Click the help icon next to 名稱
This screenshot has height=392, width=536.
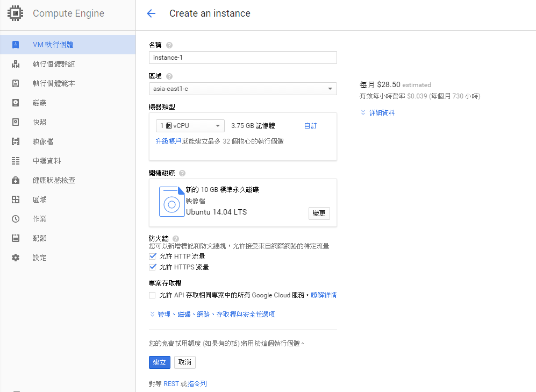(169, 45)
